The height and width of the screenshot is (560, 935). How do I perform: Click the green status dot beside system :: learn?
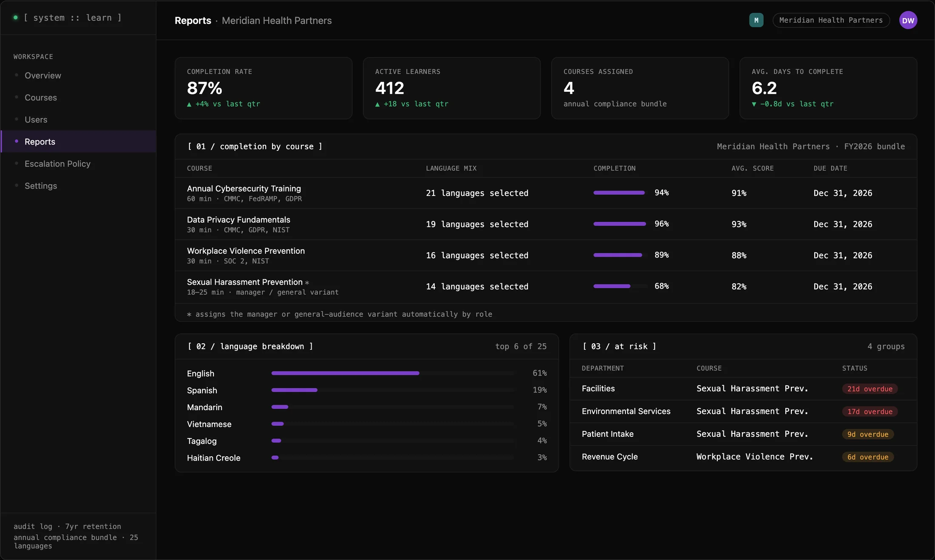[x=16, y=17]
